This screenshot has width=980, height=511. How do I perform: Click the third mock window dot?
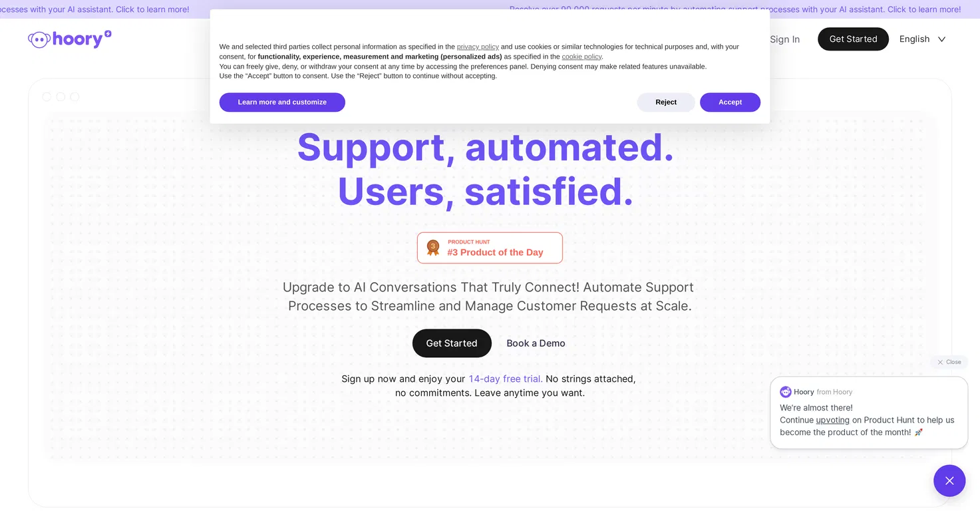pos(75,96)
